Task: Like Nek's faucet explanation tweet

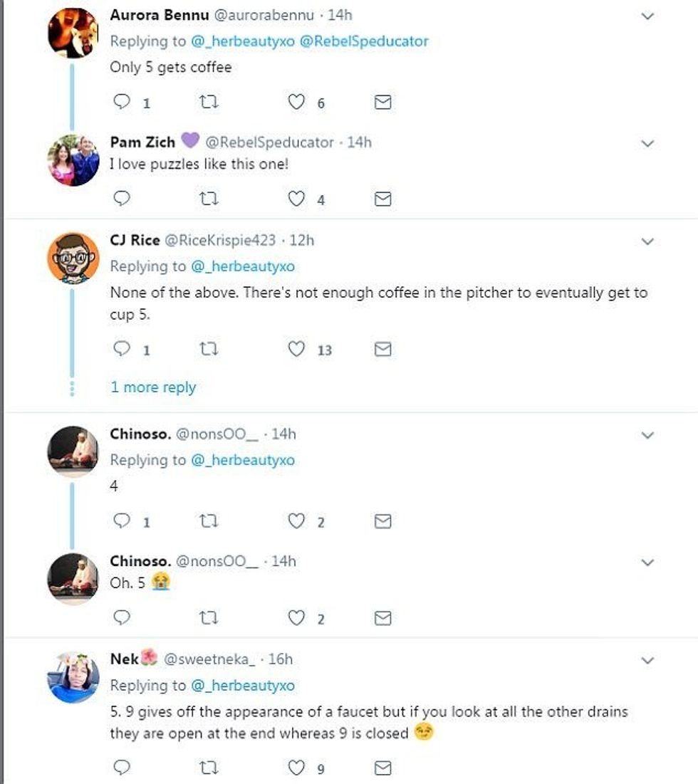Action: [296, 768]
